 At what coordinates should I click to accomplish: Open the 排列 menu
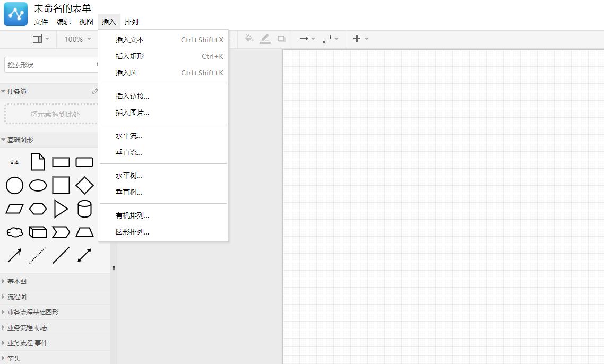tap(131, 22)
